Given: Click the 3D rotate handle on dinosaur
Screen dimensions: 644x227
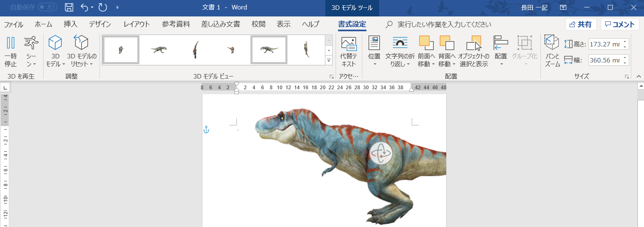Looking at the screenshot, I should click(381, 153).
